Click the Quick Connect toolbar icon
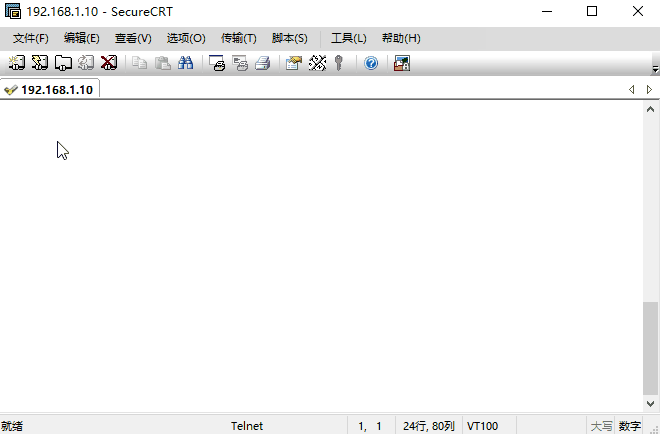Screen dimensions: 660x434 click(x=40, y=63)
